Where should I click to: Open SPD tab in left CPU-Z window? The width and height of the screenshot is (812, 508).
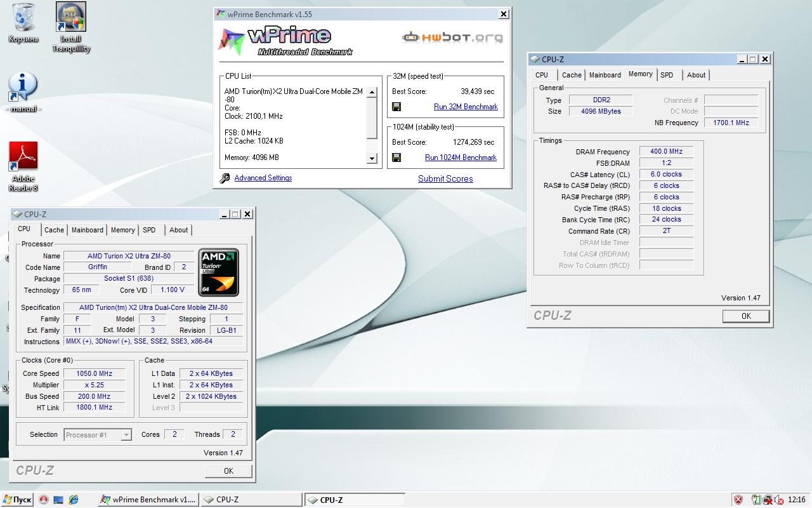pos(149,230)
